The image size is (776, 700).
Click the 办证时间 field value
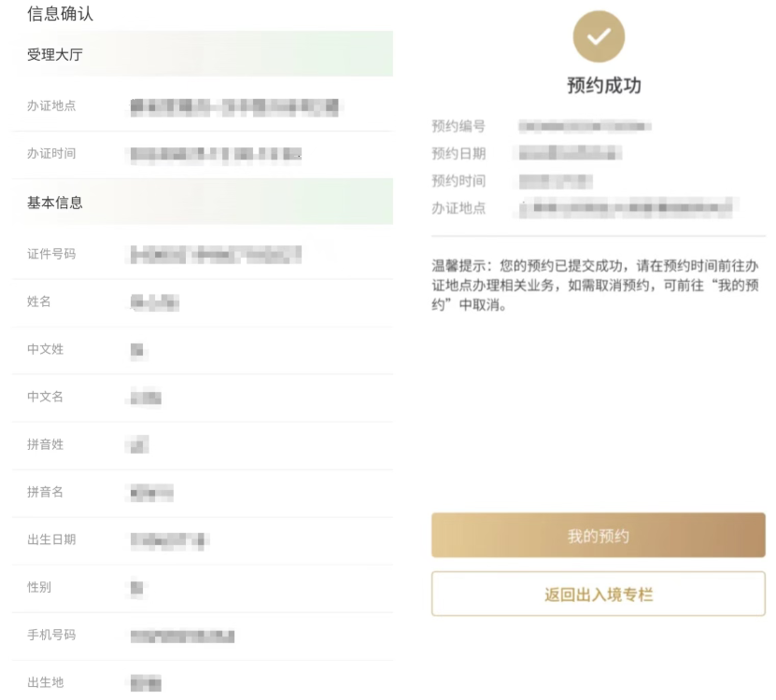point(216,154)
